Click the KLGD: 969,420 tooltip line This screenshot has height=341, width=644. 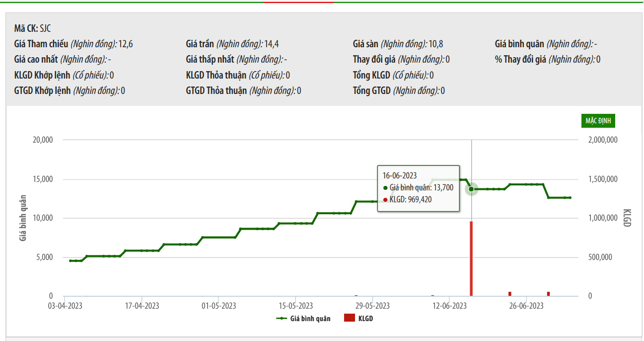410,199
